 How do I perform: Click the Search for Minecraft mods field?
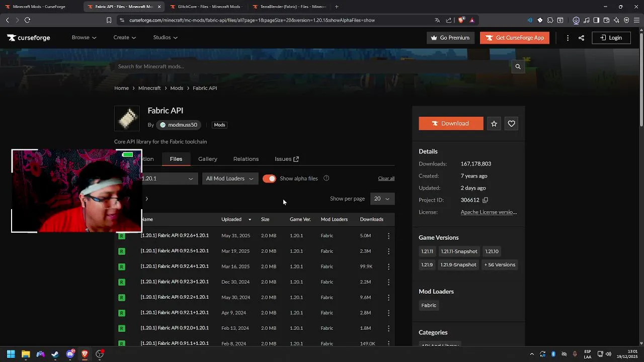pos(312,66)
